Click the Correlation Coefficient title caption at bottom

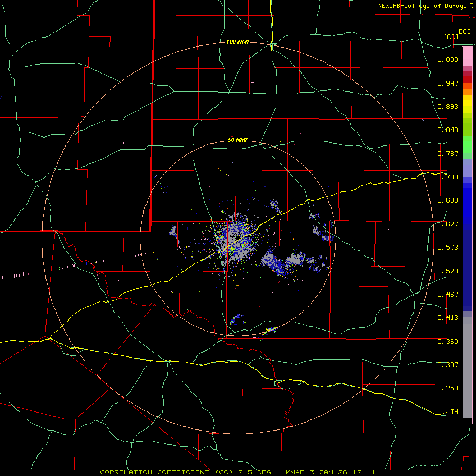click(237, 472)
